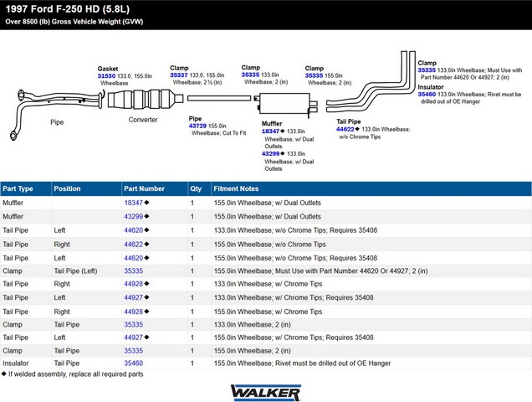Open 43299 part number in table
Image resolution: width=532 pixels, height=402 pixels.
[x=133, y=216]
